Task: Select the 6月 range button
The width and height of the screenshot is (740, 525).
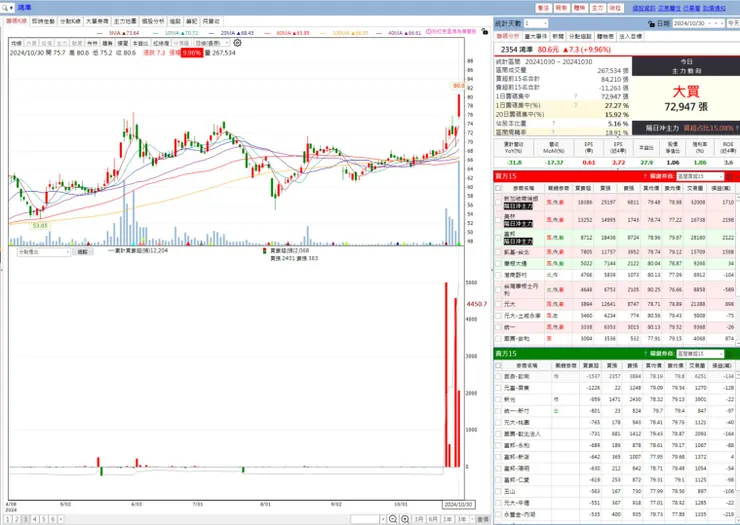Action: (433, 519)
